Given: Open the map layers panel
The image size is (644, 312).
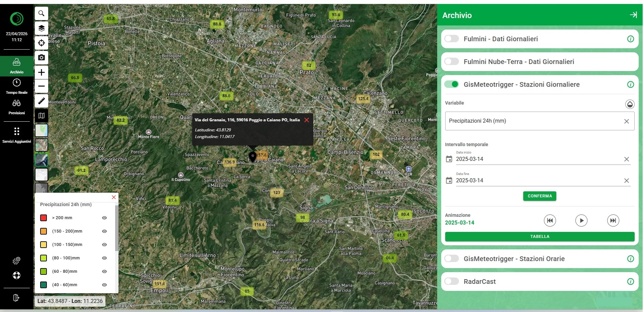Looking at the screenshot, I should click(x=42, y=28).
